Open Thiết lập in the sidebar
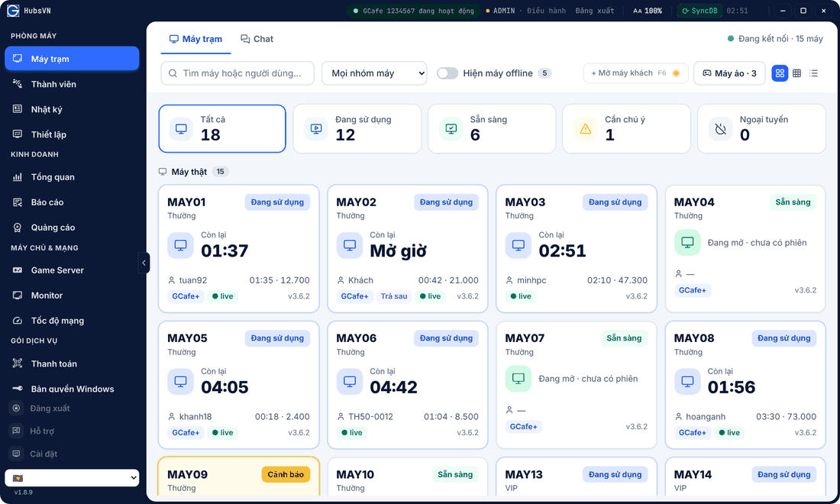This screenshot has height=504, width=840. pyautogui.click(x=72, y=134)
